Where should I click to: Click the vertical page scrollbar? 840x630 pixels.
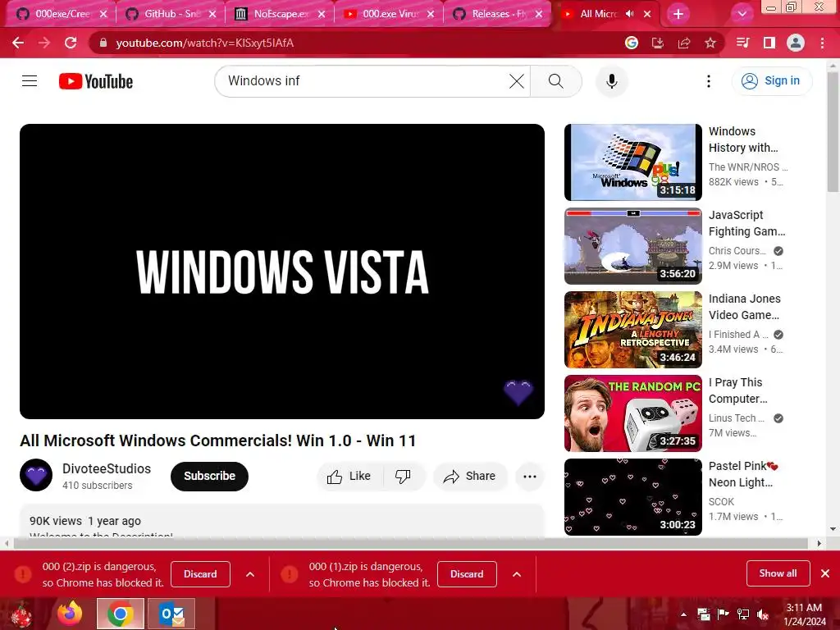coord(833,131)
